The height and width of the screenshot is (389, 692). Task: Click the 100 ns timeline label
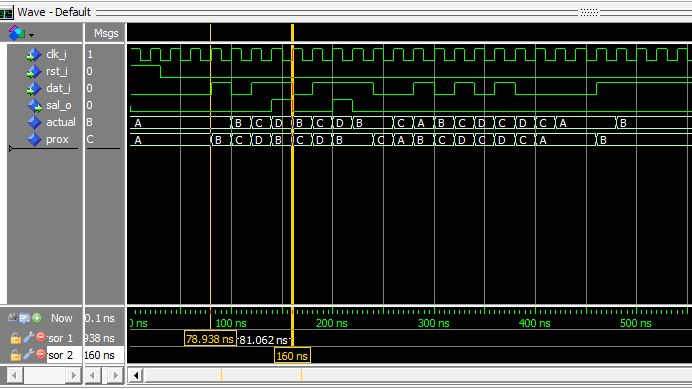[x=231, y=323]
